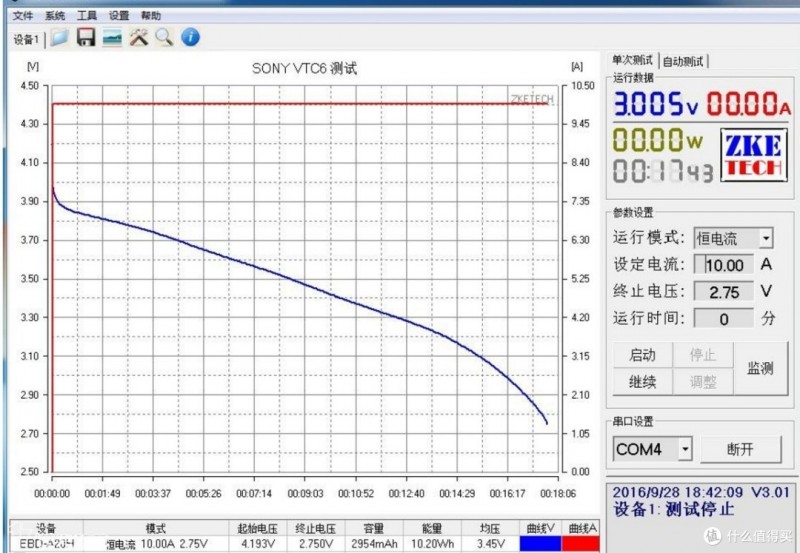Screen dimensions: 800x553
Task: Open file using the folder toolbar icon
Action: [x=59, y=38]
